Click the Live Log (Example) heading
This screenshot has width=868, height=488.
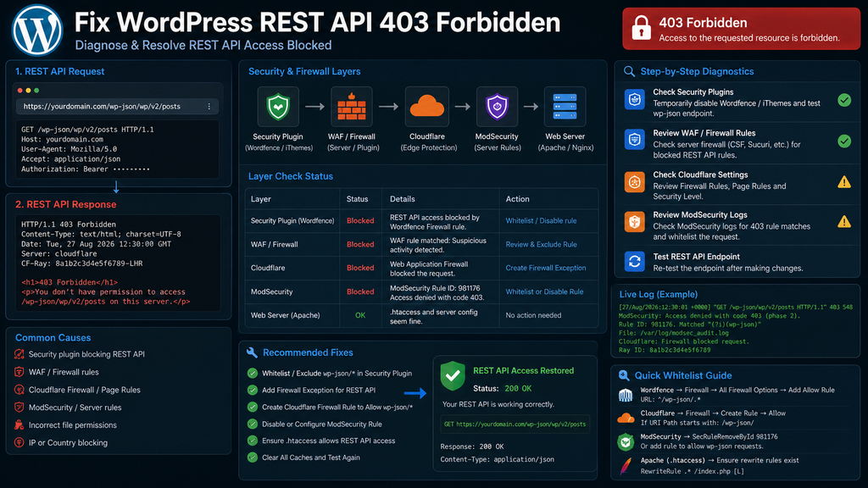point(658,294)
